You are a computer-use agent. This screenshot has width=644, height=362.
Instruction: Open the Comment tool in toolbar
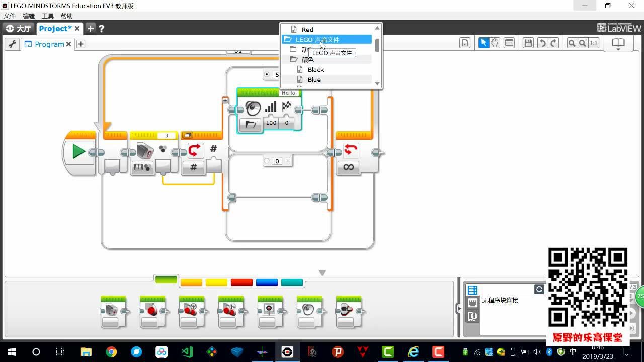pyautogui.click(x=509, y=43)
